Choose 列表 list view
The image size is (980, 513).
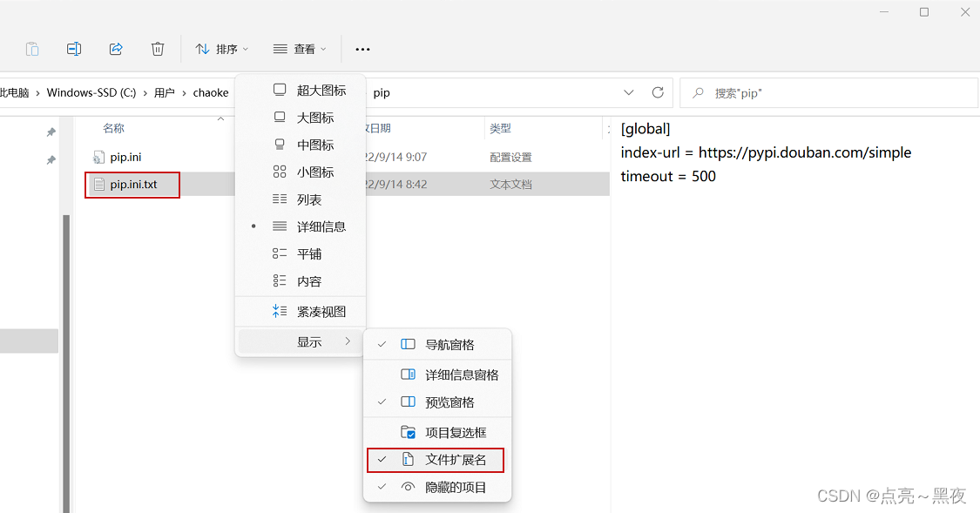click(301, 199)
